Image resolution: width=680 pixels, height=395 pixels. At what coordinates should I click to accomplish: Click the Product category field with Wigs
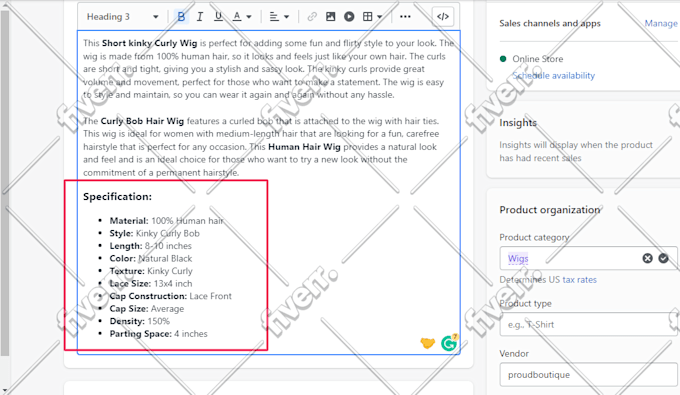(588, 258)
